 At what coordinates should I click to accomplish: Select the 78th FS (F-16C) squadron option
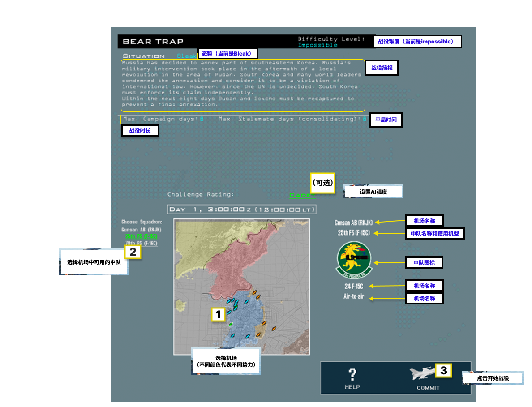141,243
